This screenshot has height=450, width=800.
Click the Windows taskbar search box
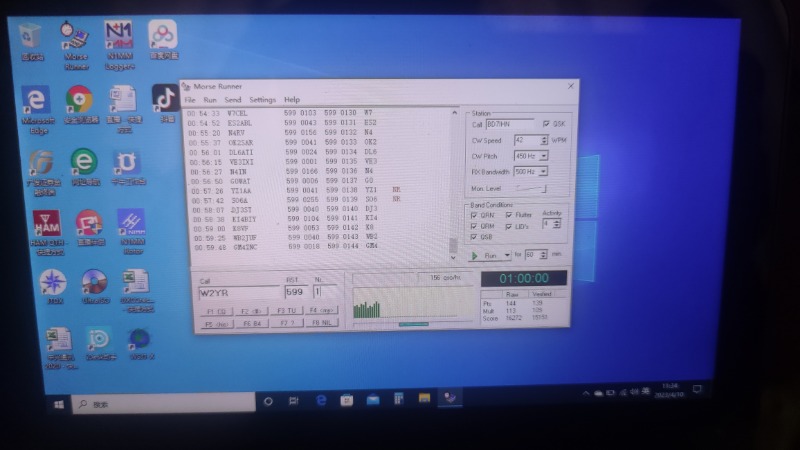pos(163,403)
